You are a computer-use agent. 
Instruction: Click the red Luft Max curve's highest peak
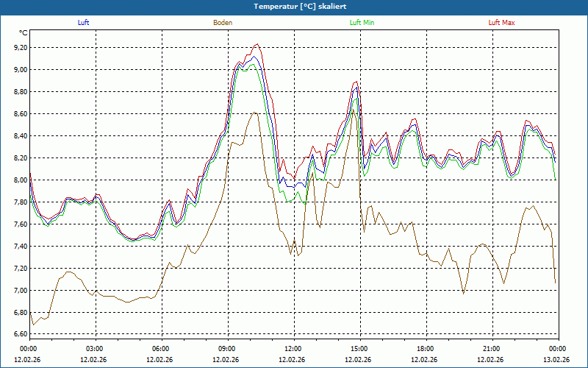[x=256, y=44]
